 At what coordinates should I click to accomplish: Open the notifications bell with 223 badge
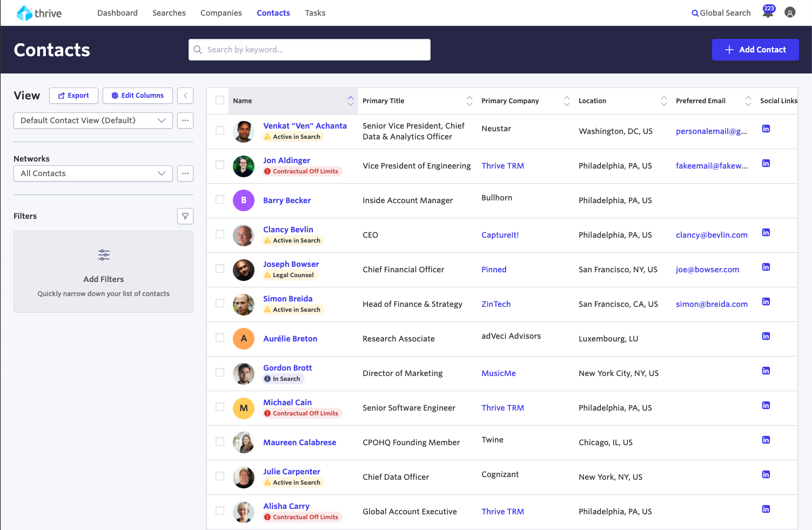[768, 12]
